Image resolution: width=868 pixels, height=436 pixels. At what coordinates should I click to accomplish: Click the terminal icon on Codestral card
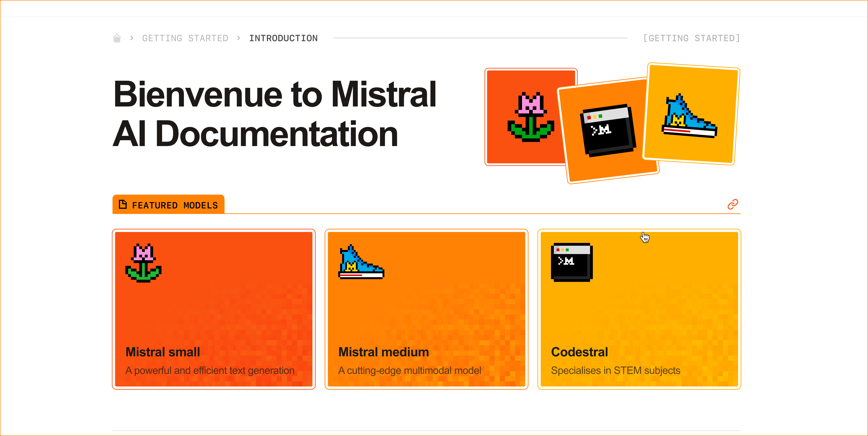pyautogui.click(x=572, y=262)
